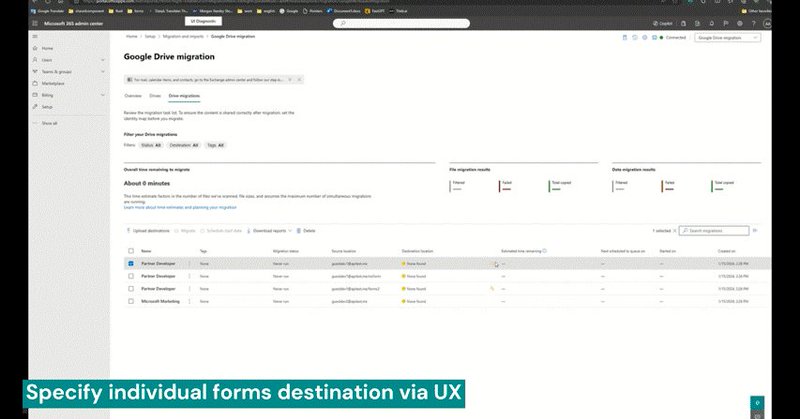The width and height of the screenshot is (800, 419).
Task: Edit destination pencil on third Partner Developer row
Action: (x=492, y=289)
